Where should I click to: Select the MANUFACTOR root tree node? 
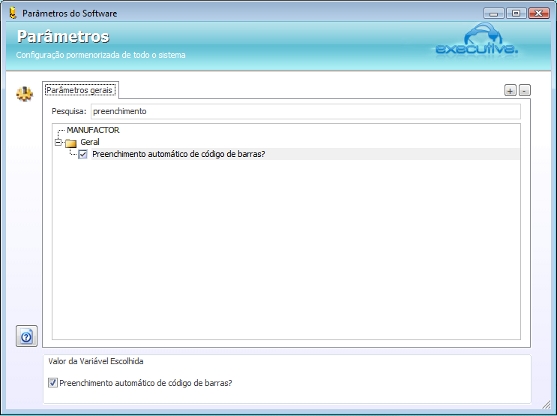tap(93, 130)
